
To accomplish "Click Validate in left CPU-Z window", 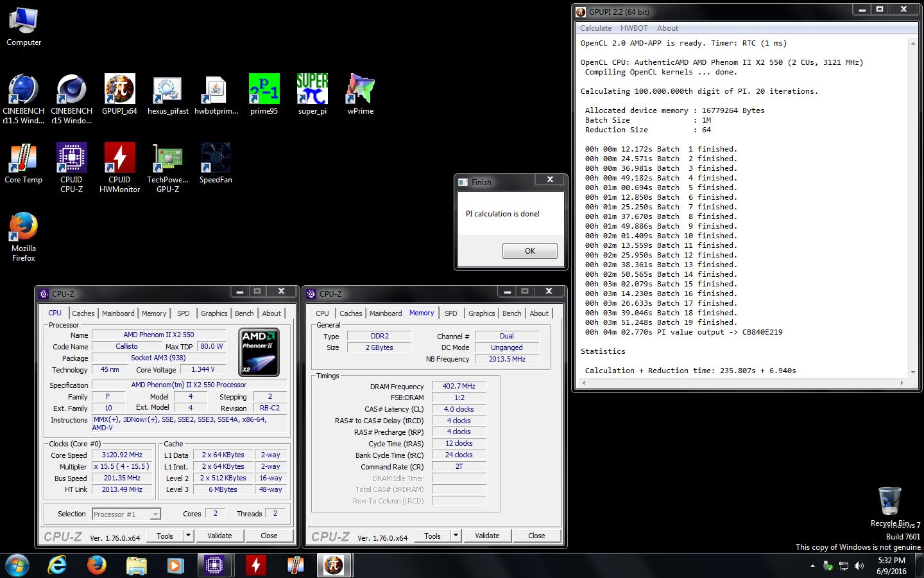I will click(219, 536).
